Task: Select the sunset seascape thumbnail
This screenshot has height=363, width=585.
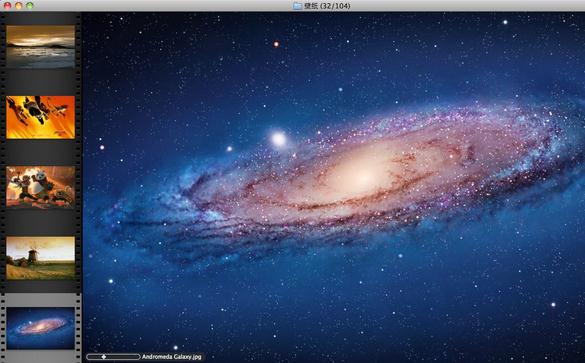Action: 40,47
